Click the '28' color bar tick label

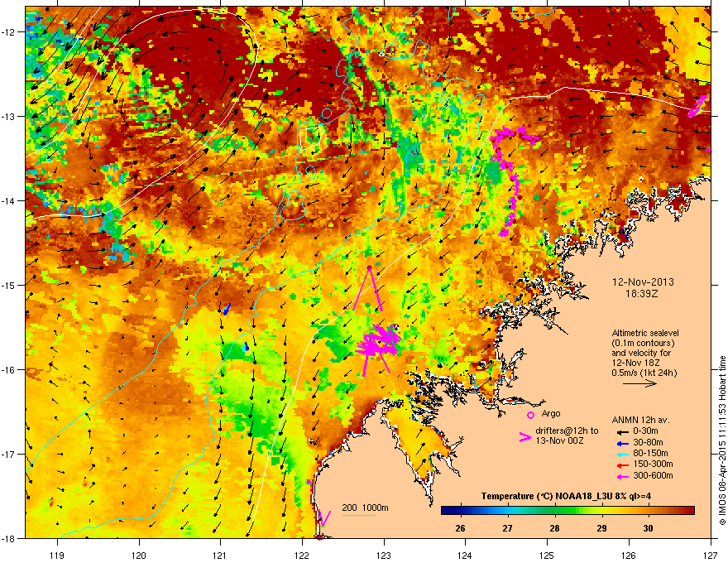pos(554,528)
